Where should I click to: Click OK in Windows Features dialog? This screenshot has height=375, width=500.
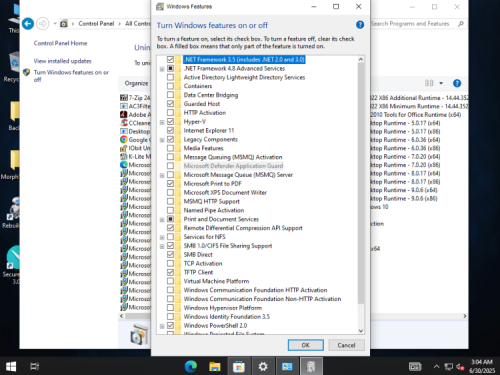306,345
